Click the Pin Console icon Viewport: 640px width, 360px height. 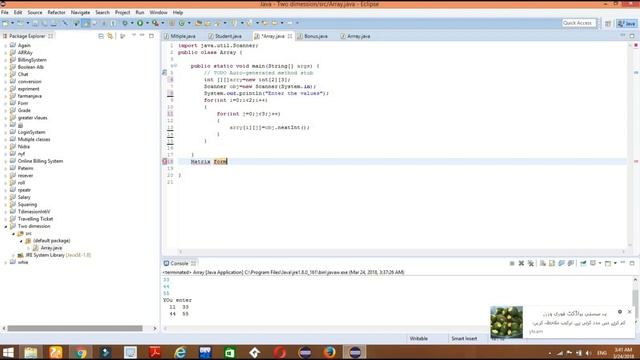(x=583, y=263)
